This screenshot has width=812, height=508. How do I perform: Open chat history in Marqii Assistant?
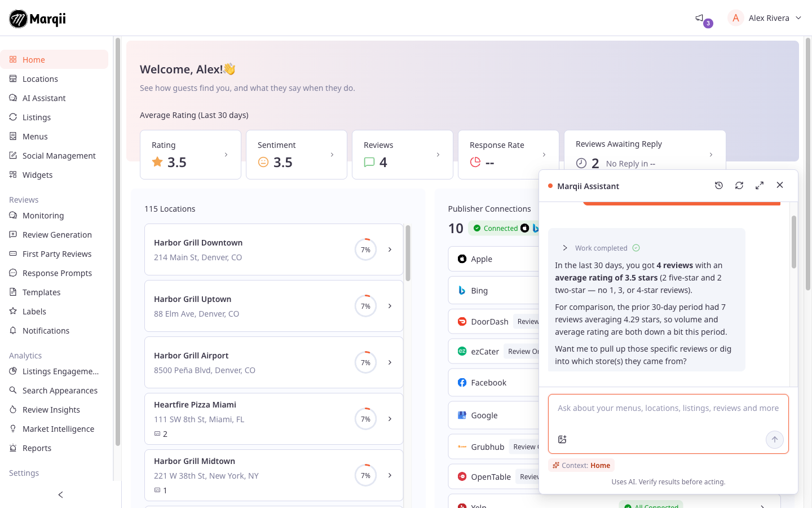coord(719,185)
